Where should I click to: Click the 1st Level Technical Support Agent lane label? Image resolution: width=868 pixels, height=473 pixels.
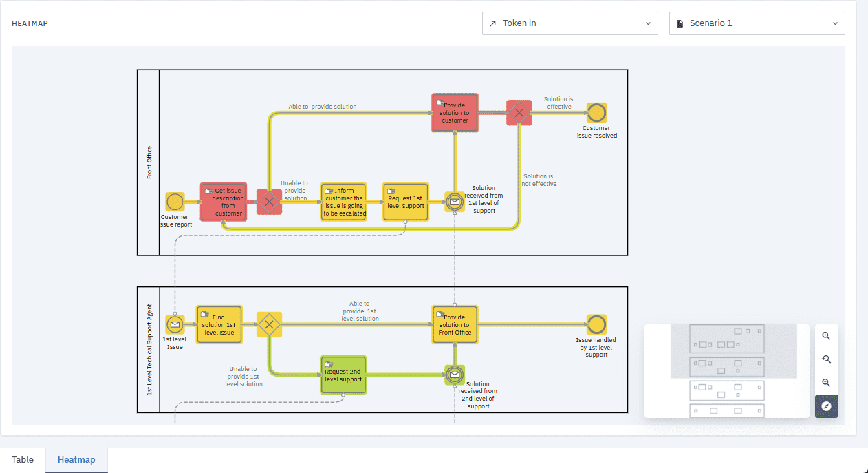[x=149, y=349]
